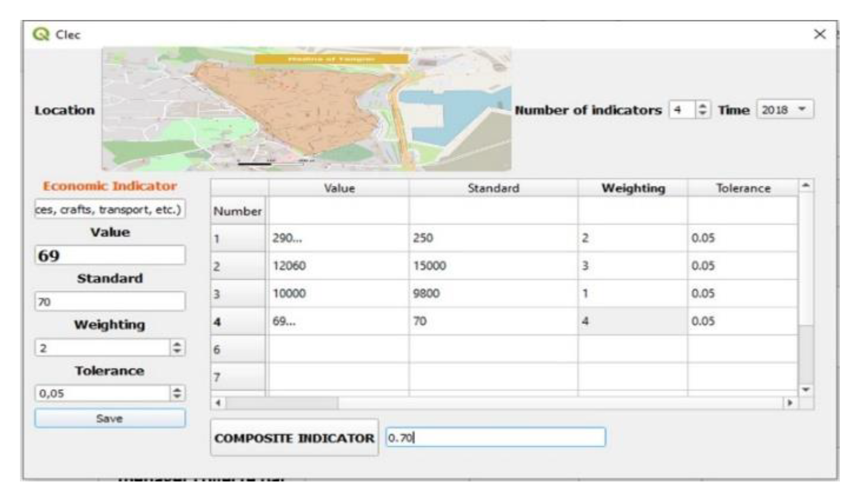The height and width of the screenshot is (504, 855).
Task: Click the Value input field showing 69
Action: [110, 255]
